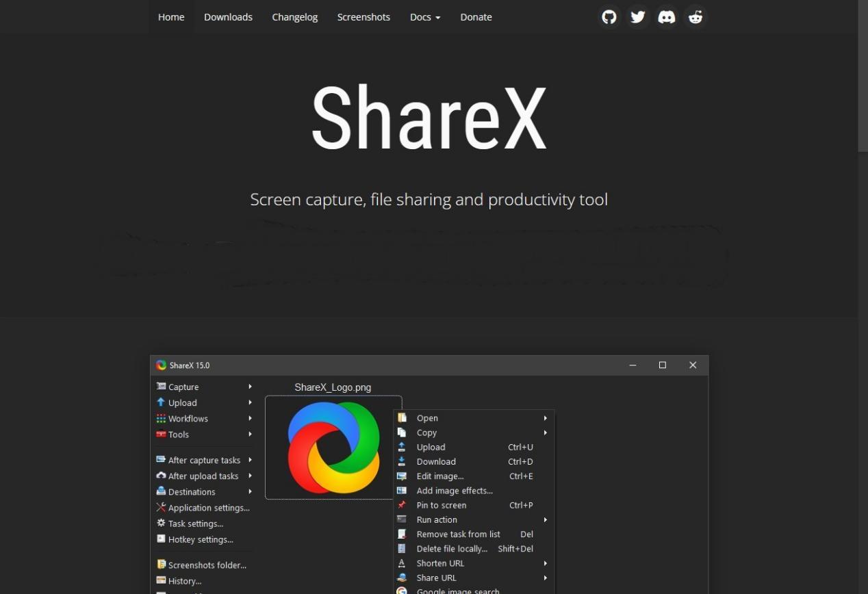Click the large ShareX heading text
868x594 pixels.
pos(429,117)
